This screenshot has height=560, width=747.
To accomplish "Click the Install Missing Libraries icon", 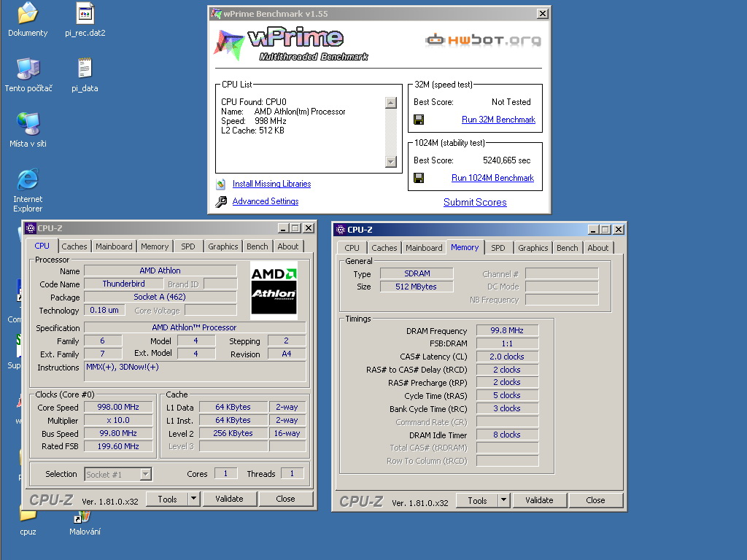I will (x=220, y=184).
